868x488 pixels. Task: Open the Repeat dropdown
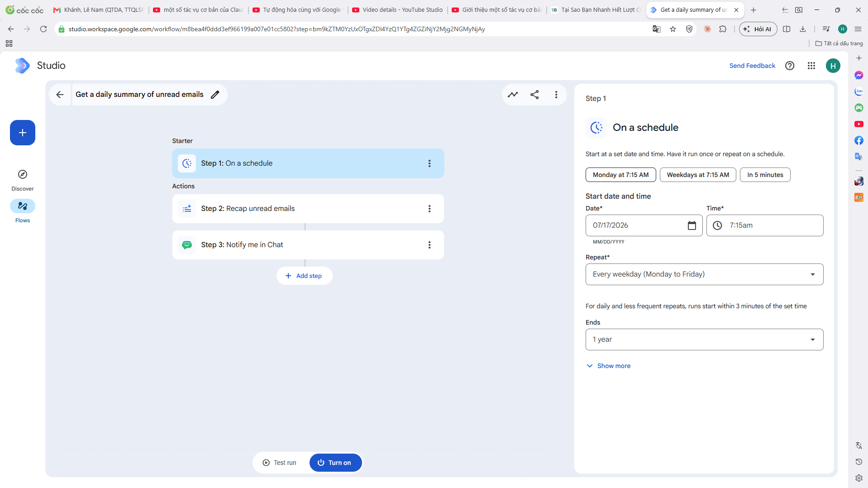click(x=704, y=274)
